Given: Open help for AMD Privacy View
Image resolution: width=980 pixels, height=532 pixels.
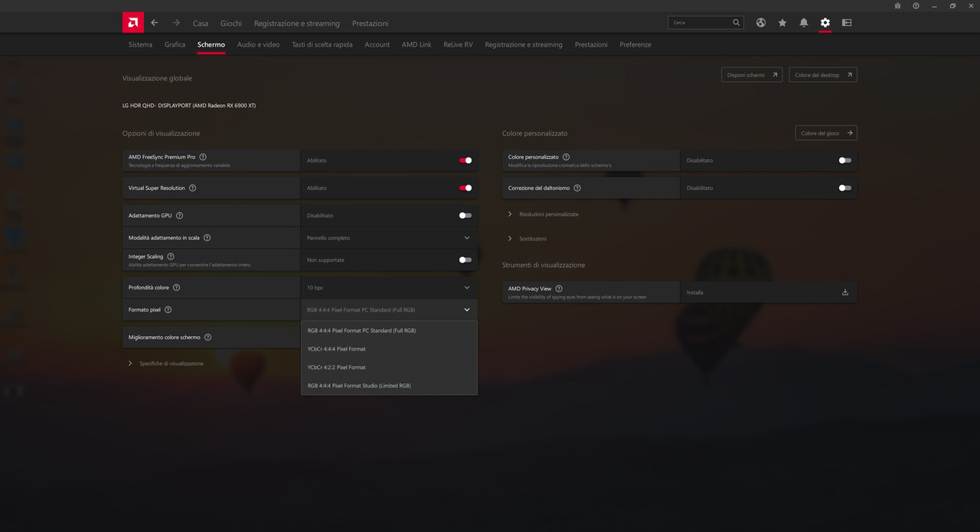Looking at the screenshot, I should (559, 289).
